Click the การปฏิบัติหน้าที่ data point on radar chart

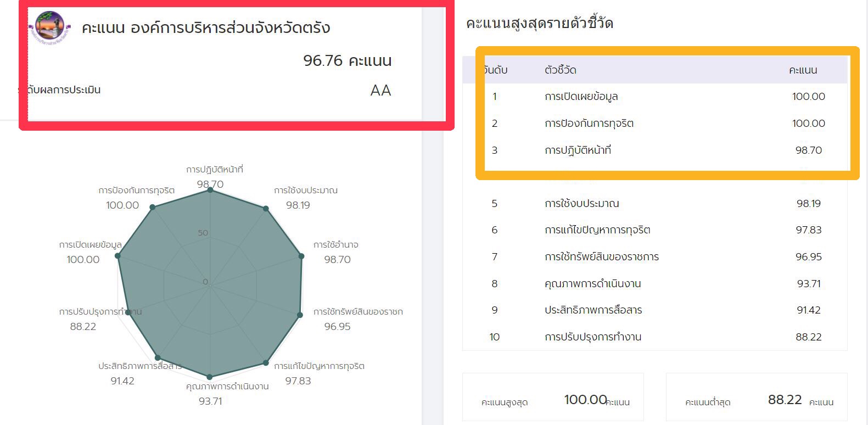[210, 189]
